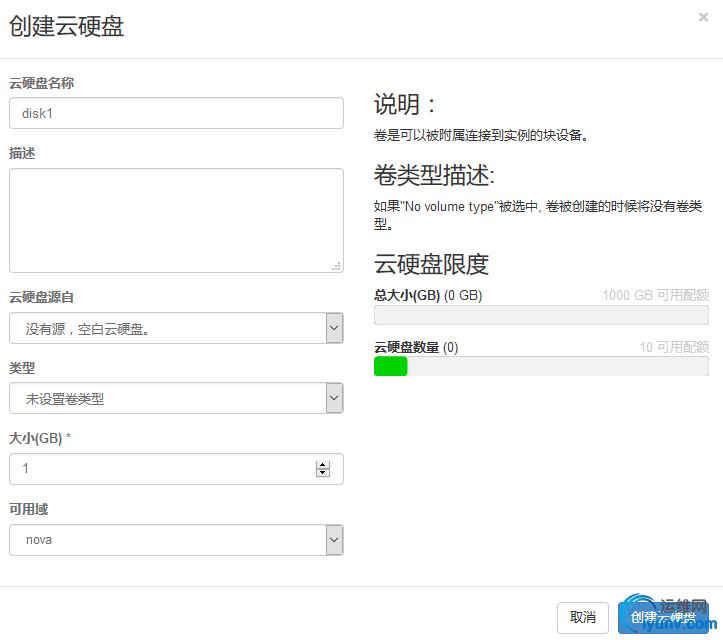
Task: Click the 描述 text area resize handle
Action: [336, 266]
